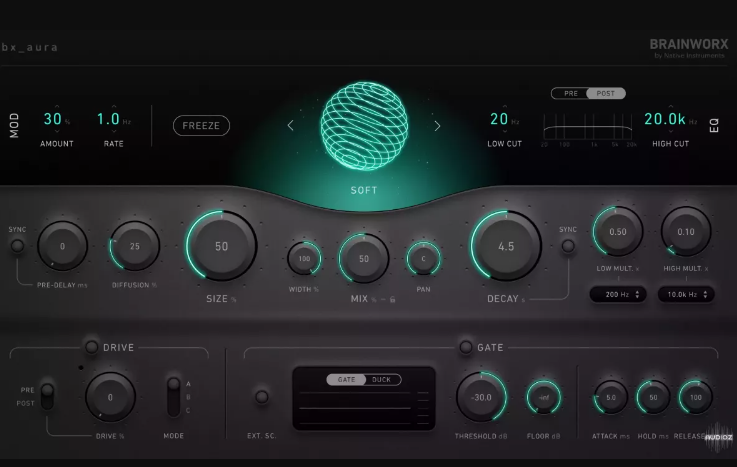Toggle the Mix lock icon

coord(392,299)
